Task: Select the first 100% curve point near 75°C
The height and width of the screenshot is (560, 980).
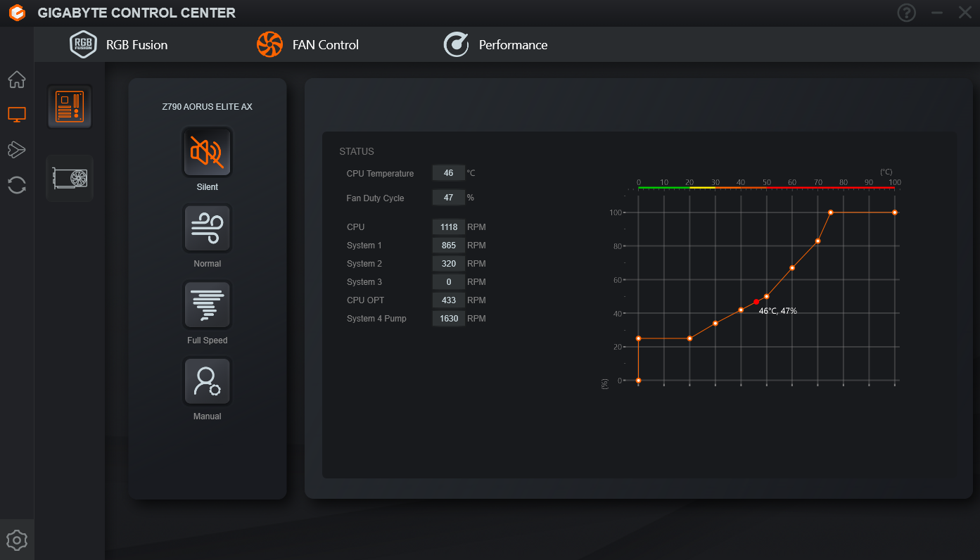Action: [x=831, y=212]
